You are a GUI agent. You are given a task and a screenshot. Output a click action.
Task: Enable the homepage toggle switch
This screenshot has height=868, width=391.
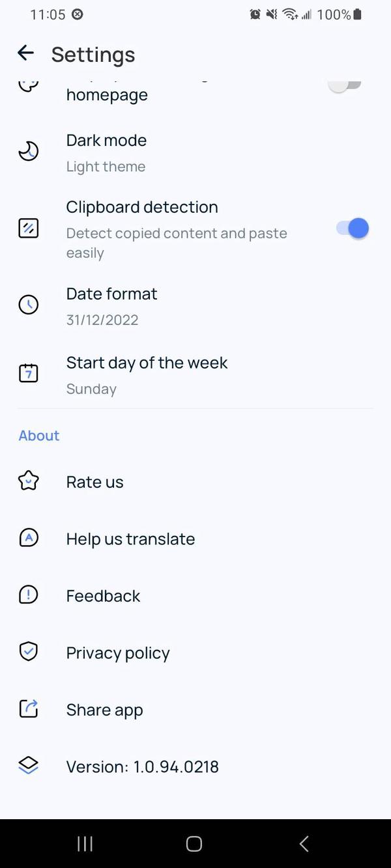[x=345, y=83]
